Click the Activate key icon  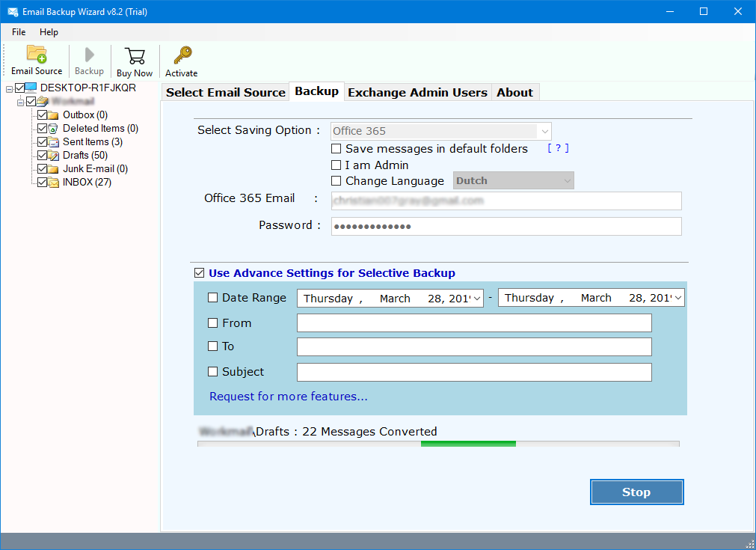(182, 56)
